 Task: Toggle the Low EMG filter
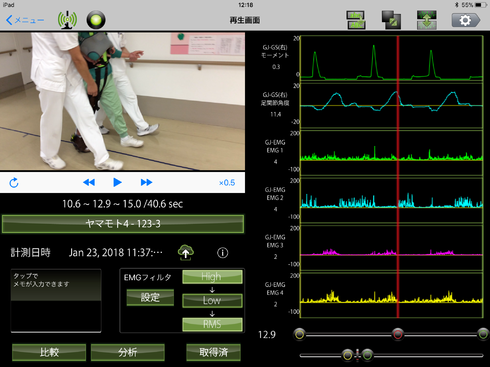pyautogui.click(x=212, y=300)
